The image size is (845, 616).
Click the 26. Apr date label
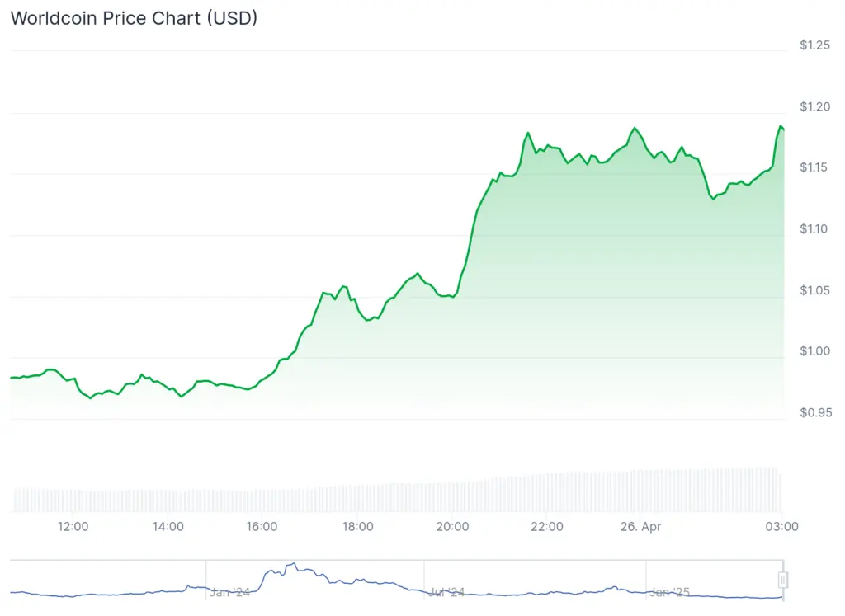point(640,526)
